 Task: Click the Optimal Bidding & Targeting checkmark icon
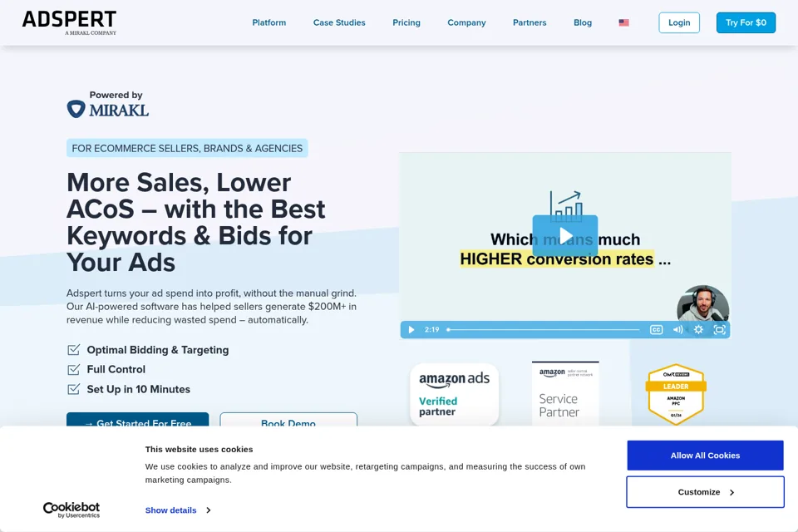pyautogui.click(x=73, y=350)
